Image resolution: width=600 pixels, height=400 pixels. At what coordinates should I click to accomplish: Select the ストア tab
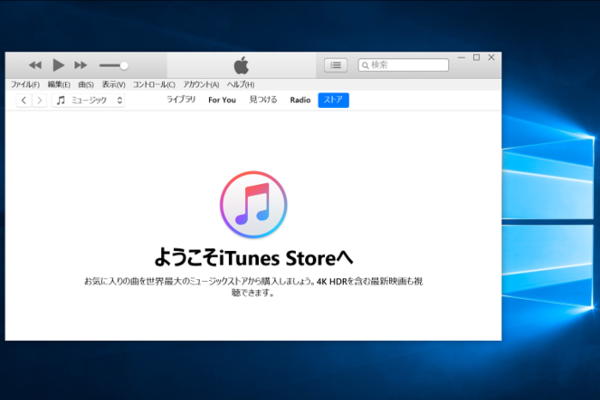[x=333, y=100]
